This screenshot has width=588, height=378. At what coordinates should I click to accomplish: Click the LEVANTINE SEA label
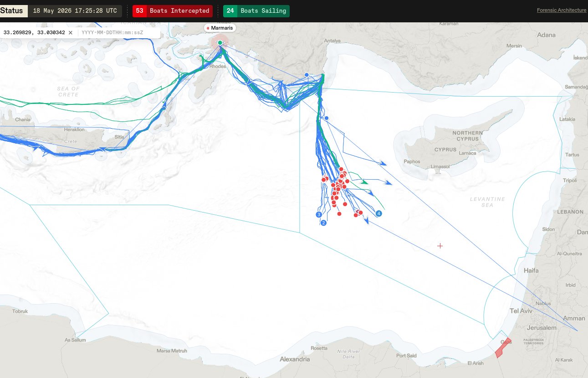(x=487, y=202)
